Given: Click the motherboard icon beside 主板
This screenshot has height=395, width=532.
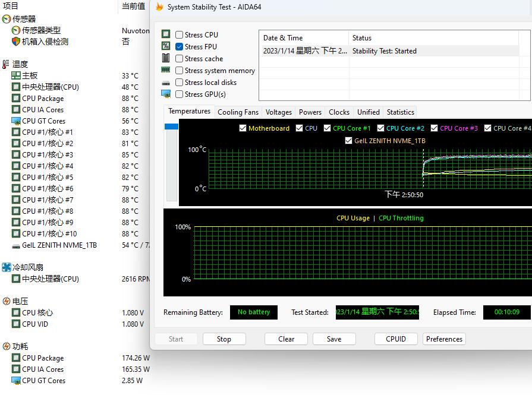Looking at the screenshot, I should (x=16, y=75).
